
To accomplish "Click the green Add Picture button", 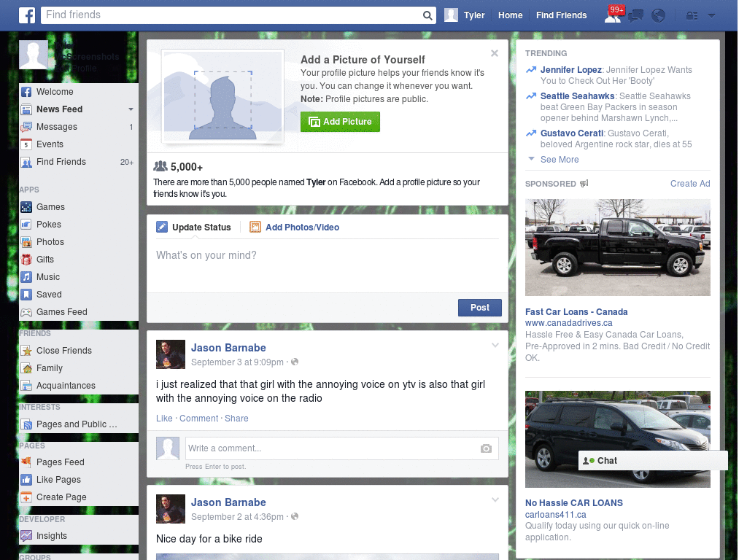I will pyautogui.click(x=340, y=122).
